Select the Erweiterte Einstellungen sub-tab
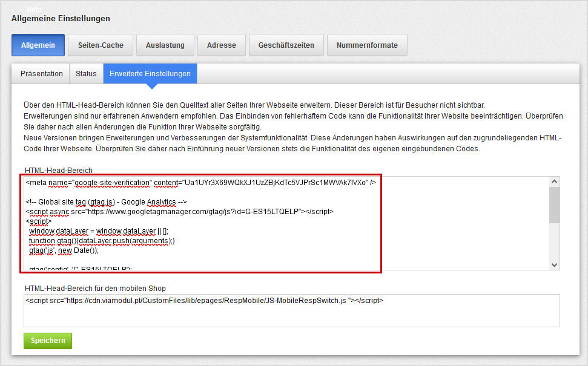This screenshot has width=588, height=366. click(150, 74)
